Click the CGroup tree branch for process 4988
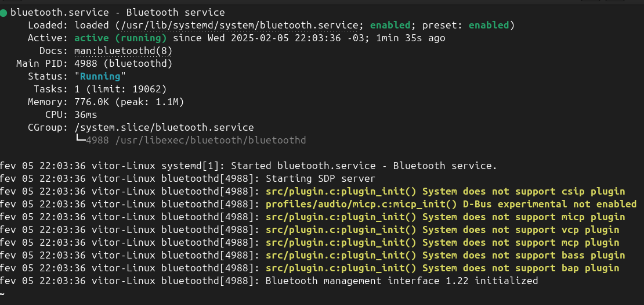Screen dimensions: 644x305 click(191, 141)
